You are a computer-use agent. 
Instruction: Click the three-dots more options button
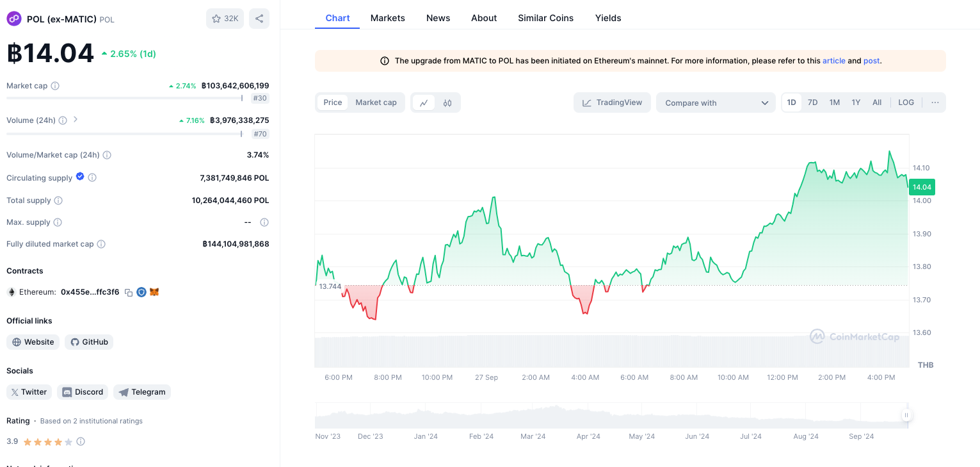[935, 102]
